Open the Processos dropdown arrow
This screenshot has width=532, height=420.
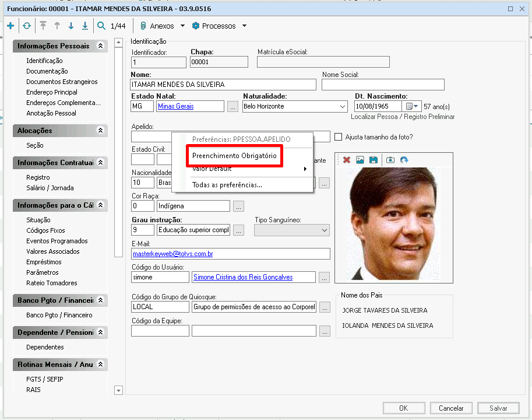(x=244, y=26)
